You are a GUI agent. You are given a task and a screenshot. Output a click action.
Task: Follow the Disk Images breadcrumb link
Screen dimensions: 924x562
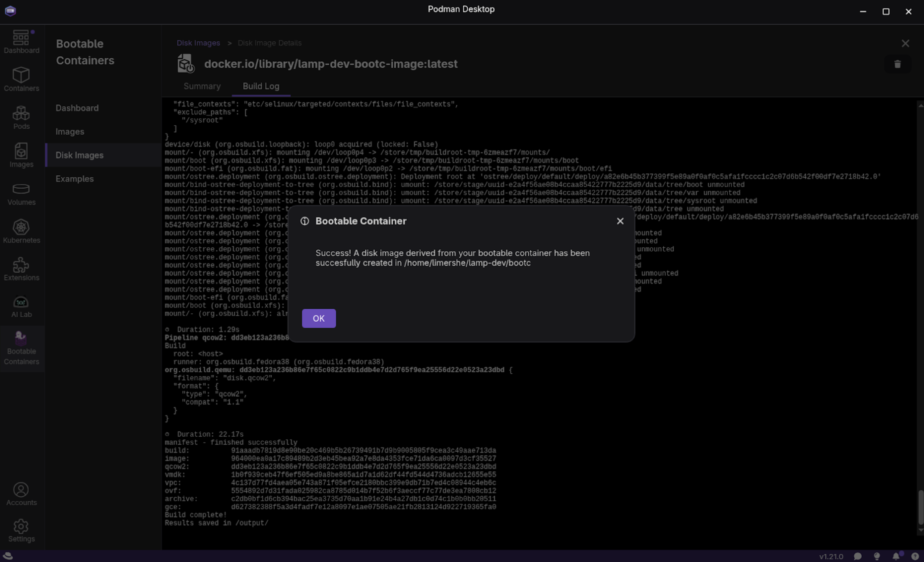click(x=198, y=43)
